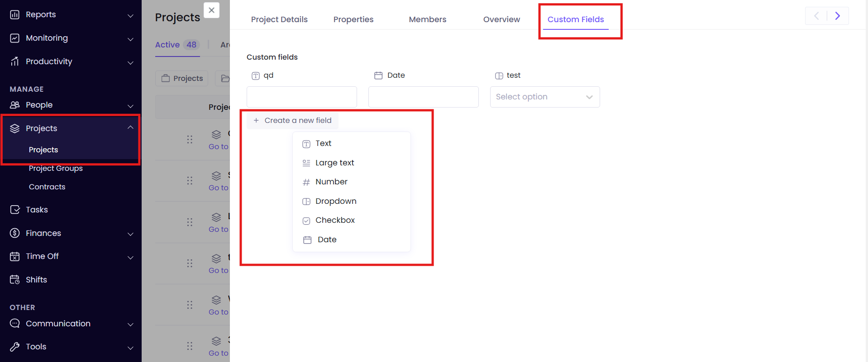Click the Tools wrench icon
This screenshot has height=362, width=868.
click(15, 347)
